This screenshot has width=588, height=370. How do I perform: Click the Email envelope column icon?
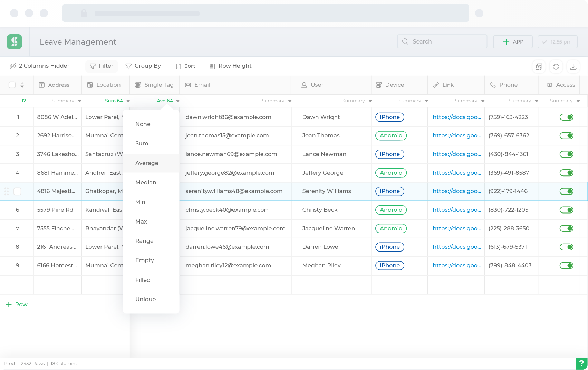pos(188,85)
